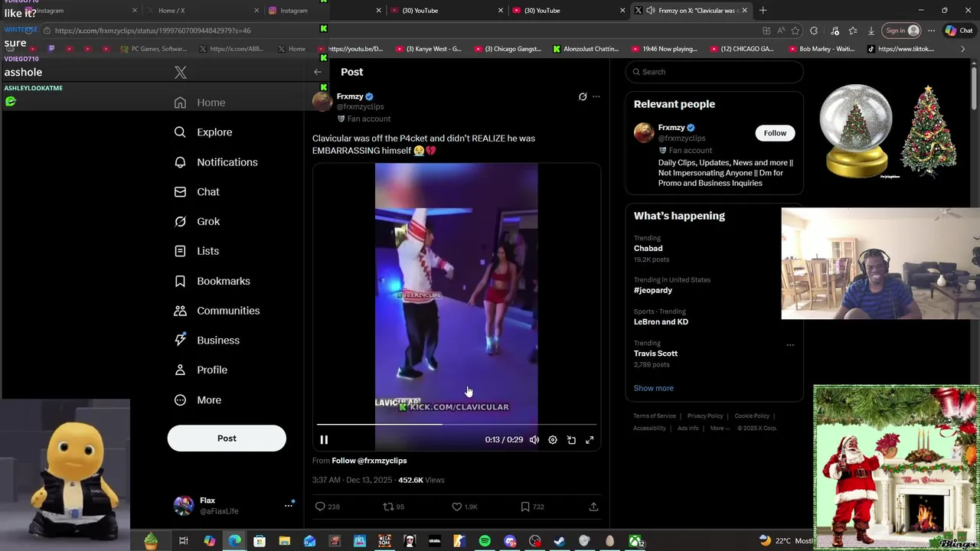This screenshot has width=980, height=551.
Task: Click the X logo in the sidebar
Action: 180,73
